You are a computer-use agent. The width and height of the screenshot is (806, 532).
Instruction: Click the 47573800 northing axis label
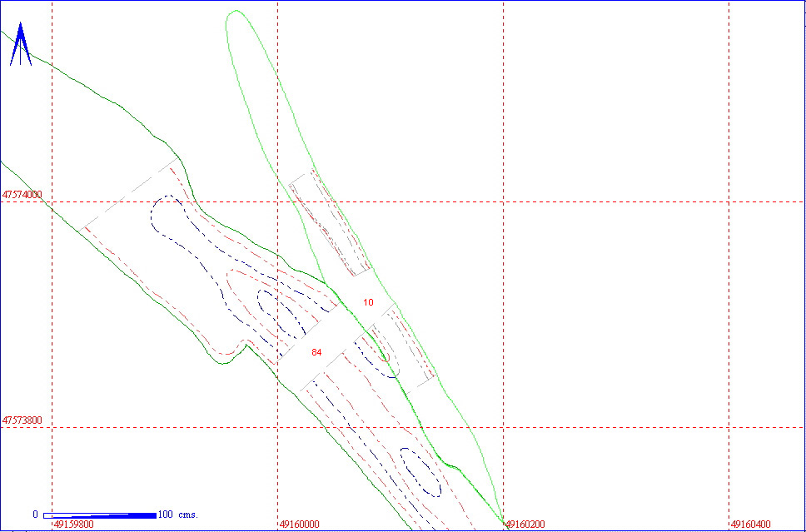pyautogui.click(x=22, y=421)
